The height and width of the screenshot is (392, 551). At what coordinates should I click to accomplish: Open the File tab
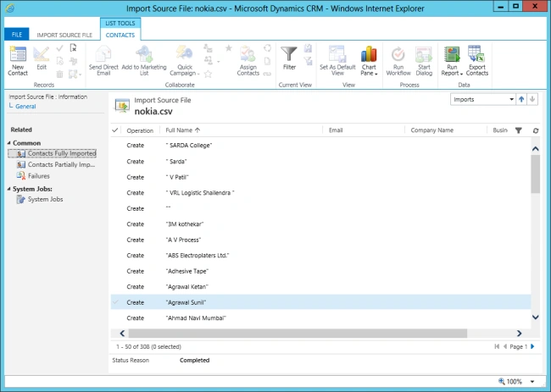tap(16, 35)
